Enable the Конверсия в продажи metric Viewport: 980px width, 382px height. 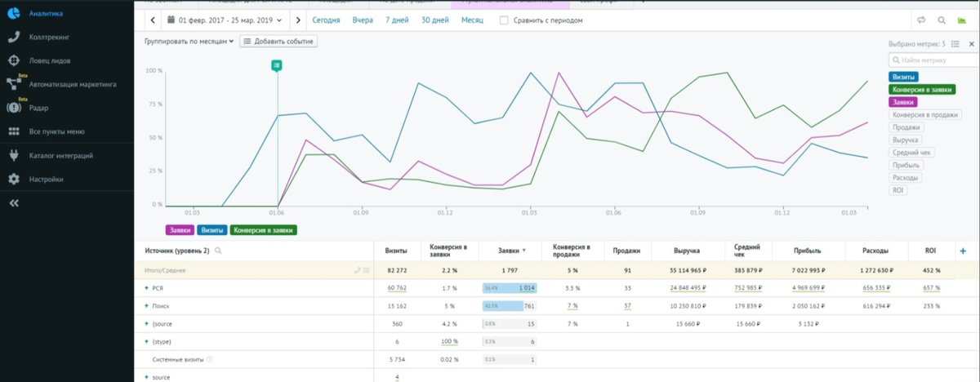(925, 115)
